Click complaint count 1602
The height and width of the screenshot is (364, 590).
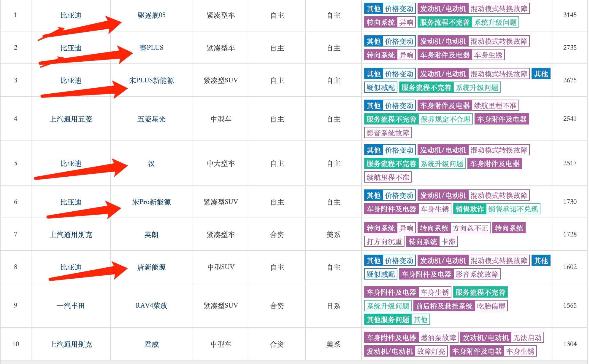click(x=570, y=267)
